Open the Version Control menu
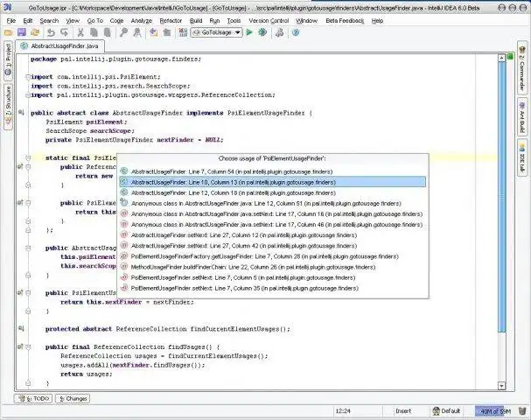Screen dimensions: 531x420 (269, 21)
